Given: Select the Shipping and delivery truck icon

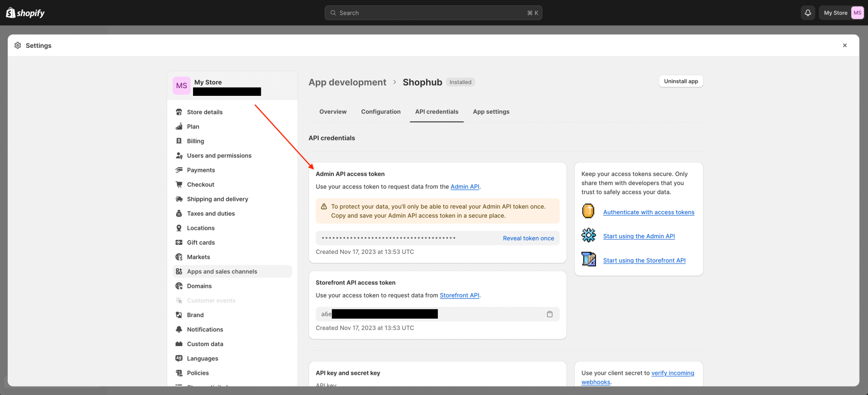Looking at the screenshot, I should pyautogui.click(x=179, y=199).
